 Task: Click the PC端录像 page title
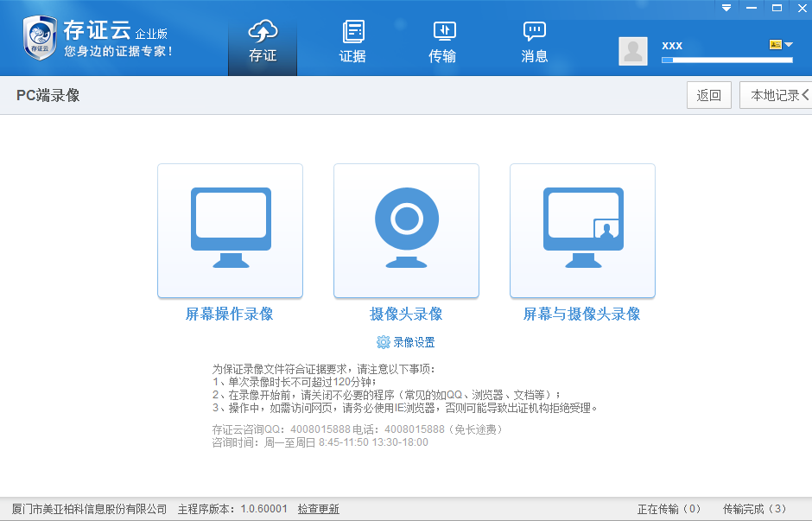point(48,95)
